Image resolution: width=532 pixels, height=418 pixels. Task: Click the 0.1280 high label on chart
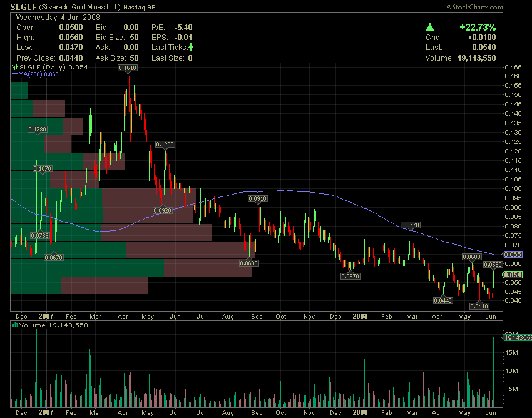click(x=38, y=130)
